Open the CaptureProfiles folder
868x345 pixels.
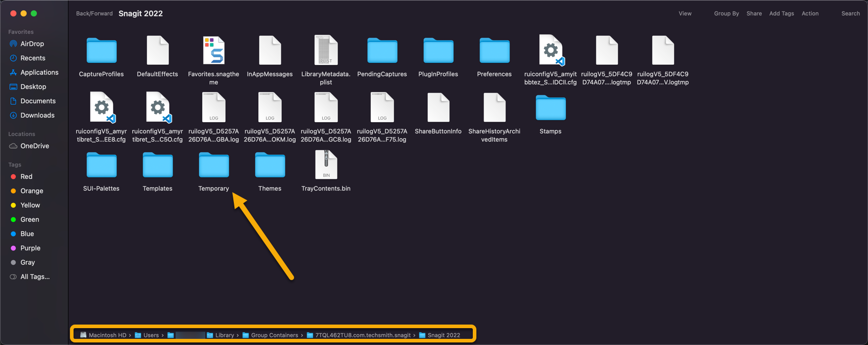point(102,51)
